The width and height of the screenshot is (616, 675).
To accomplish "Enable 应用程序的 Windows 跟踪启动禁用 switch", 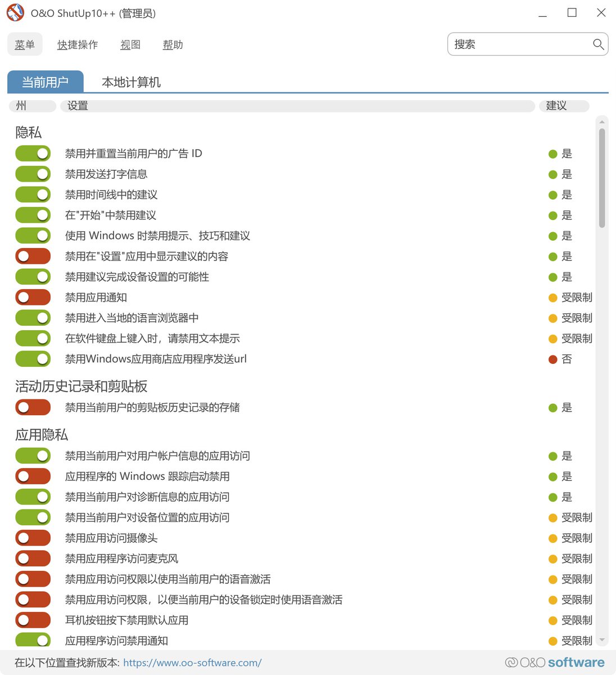I will pos(33,476).
